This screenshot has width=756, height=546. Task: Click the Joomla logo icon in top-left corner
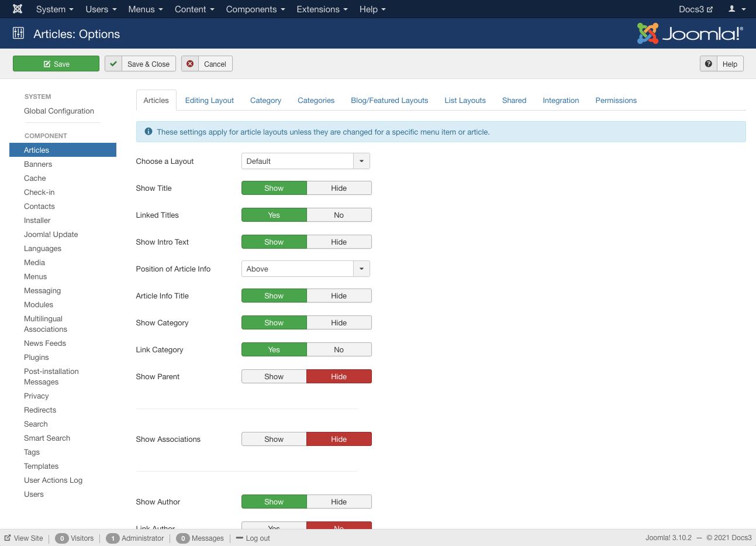pyautogui.click(x=18, y=9)
